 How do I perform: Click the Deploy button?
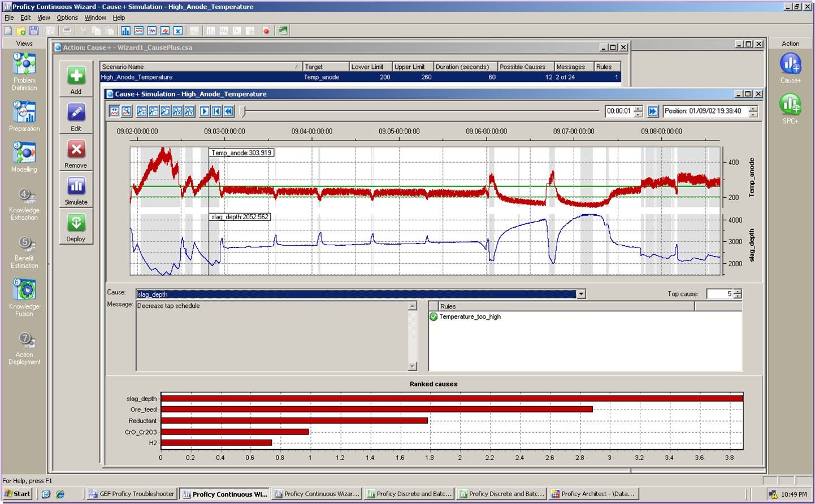tap(76, 227)
